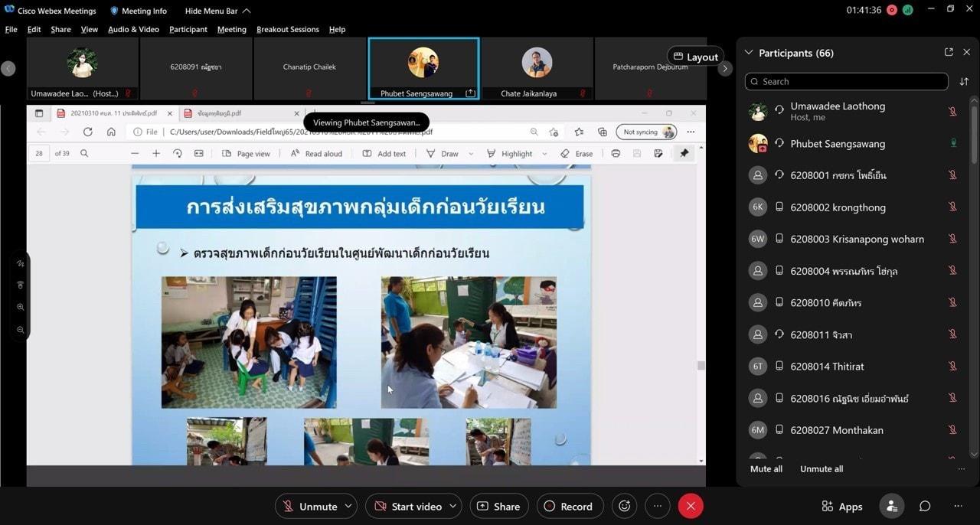The height and width of the screenshot is (525, 980).
Task: Unmute Umawadee Laothong in participants list
Action: [x=953, y=111]
